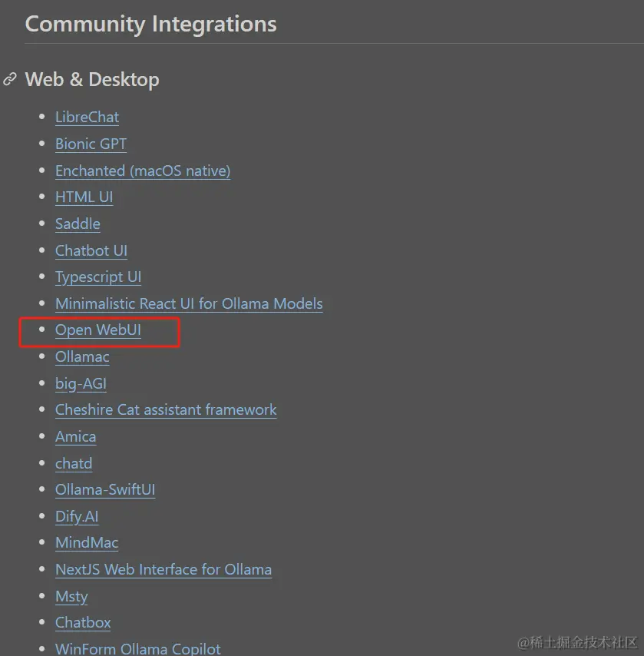
Task: Open the Ollama-SwiftUI link
Action: point(105,490)
